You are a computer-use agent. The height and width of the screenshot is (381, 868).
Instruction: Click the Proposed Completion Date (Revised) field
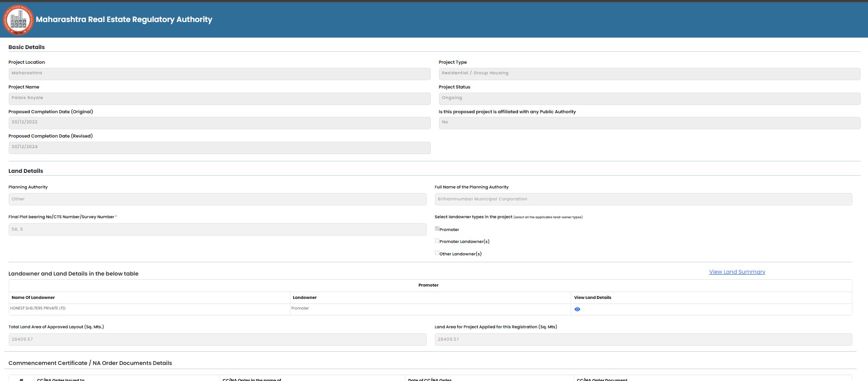(x=219, y=148)
